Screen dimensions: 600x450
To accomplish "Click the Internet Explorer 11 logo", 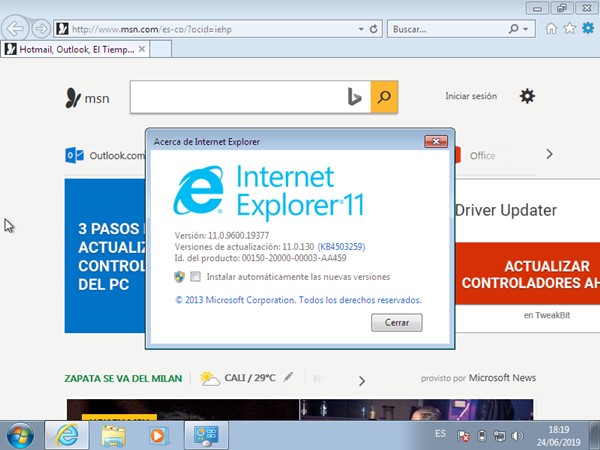I will [268, 191].
